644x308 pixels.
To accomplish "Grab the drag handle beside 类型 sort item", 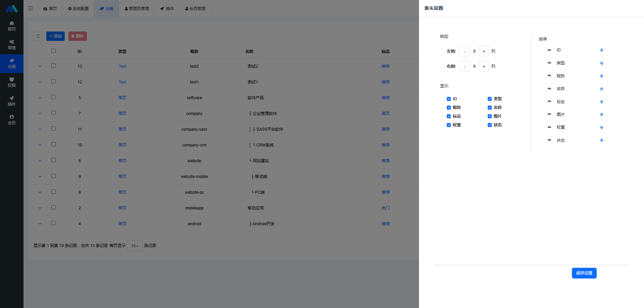I will click(549, 63).
